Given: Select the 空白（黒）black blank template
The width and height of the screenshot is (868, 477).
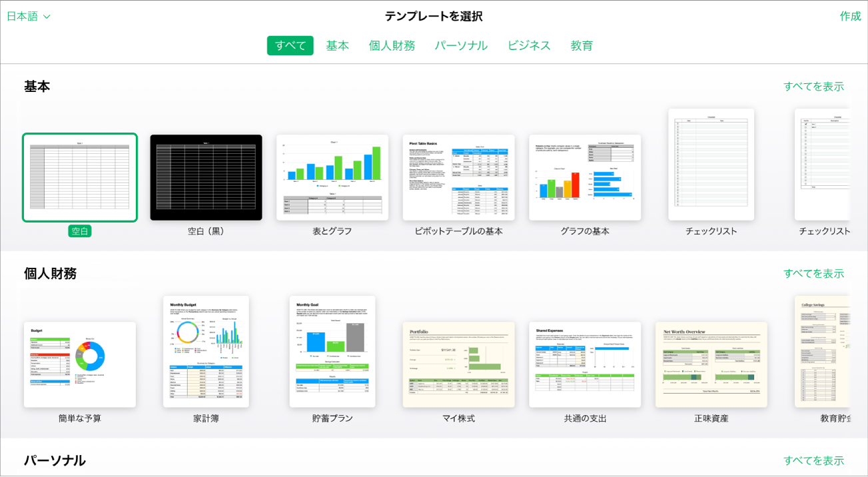Looking at the screenshot, I should tap(206, 177).
